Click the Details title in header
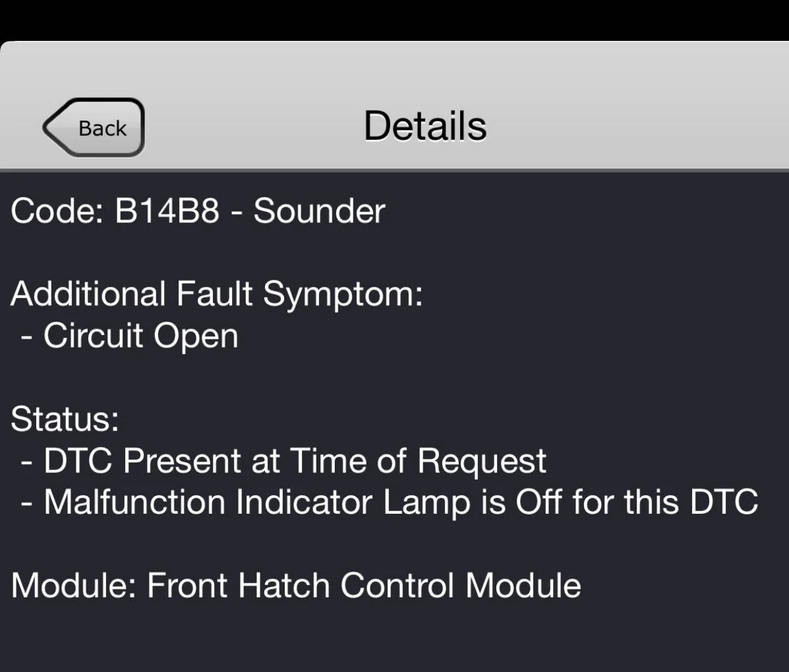The width and height of the screenshot is (789, 672). click(x=425, y=126)
